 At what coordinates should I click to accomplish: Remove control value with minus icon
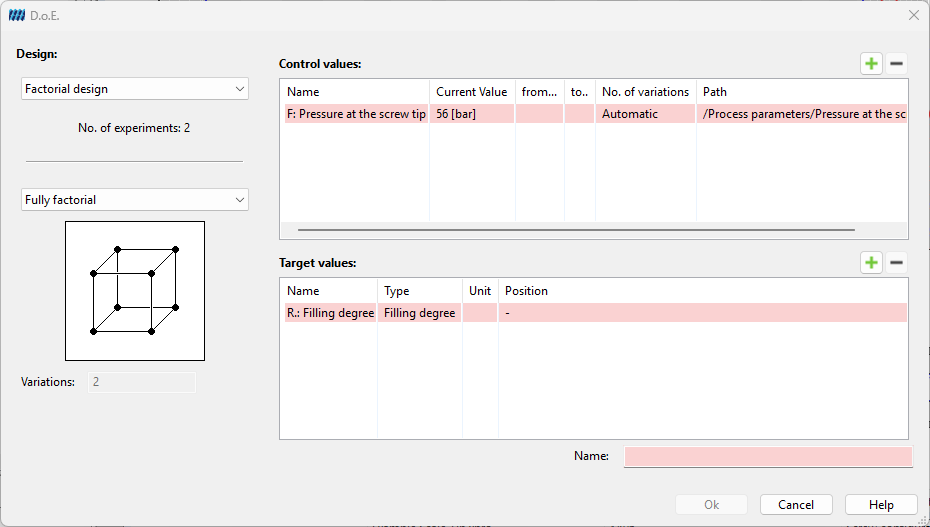click(896, 63)
